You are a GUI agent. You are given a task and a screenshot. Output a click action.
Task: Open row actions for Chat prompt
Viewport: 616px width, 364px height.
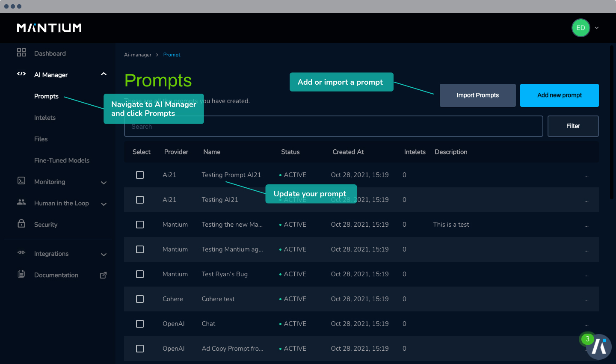click(x=586, y=325)
